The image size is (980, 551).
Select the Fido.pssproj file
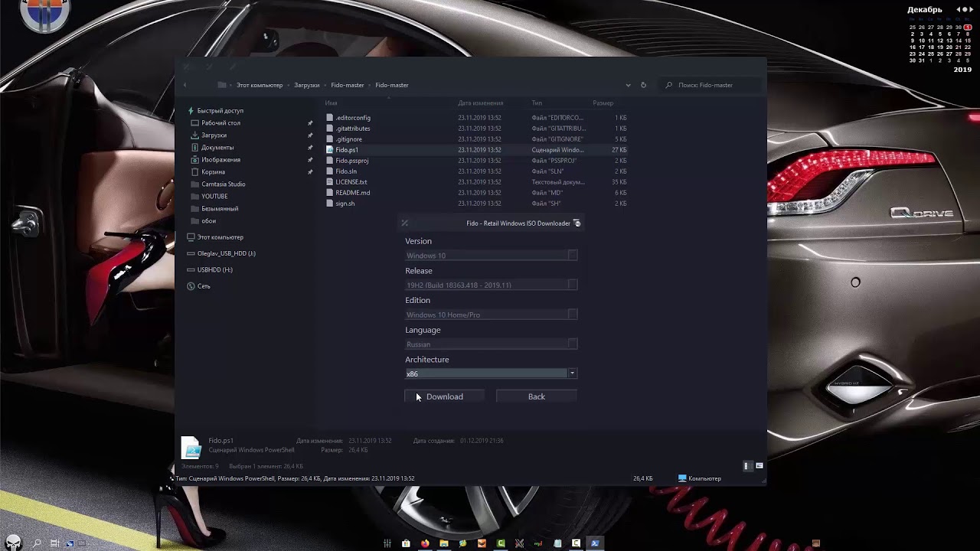(352, 161)
